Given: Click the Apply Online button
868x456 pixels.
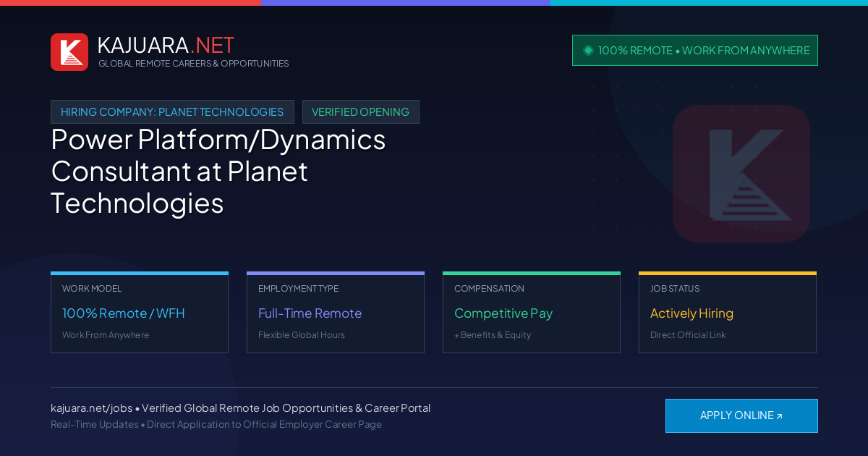Looking at the screenshot, I should point(741,415).
